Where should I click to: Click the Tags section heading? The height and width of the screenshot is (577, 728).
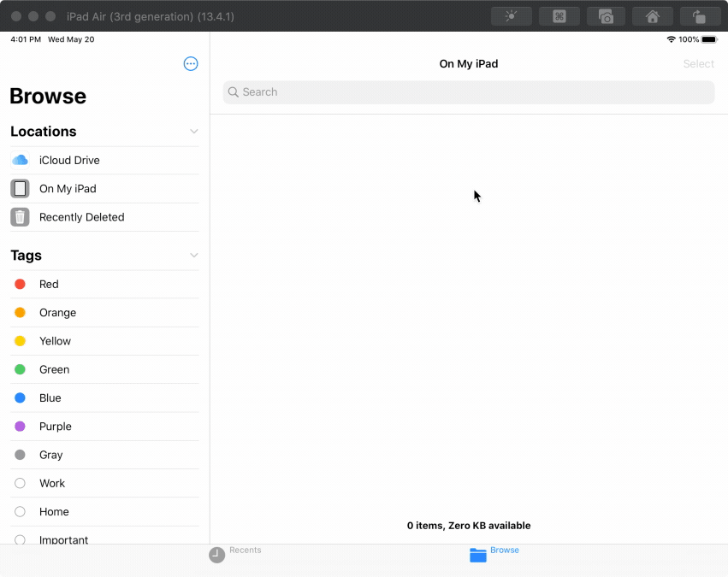click(26, 256)
